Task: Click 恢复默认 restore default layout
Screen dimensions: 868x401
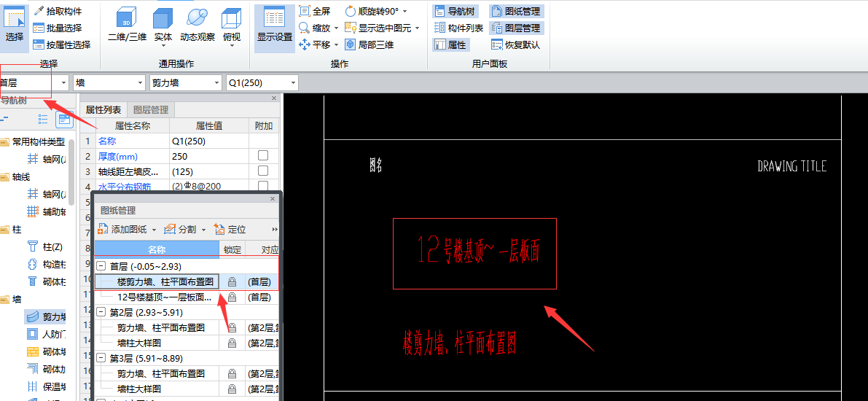Action: click(x=515, y=45)
